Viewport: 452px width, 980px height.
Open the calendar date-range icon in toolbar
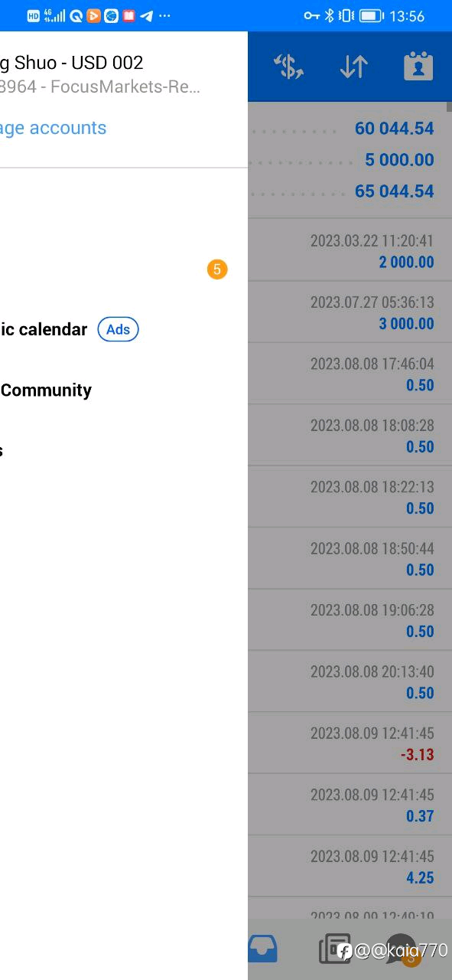(418, 67)
